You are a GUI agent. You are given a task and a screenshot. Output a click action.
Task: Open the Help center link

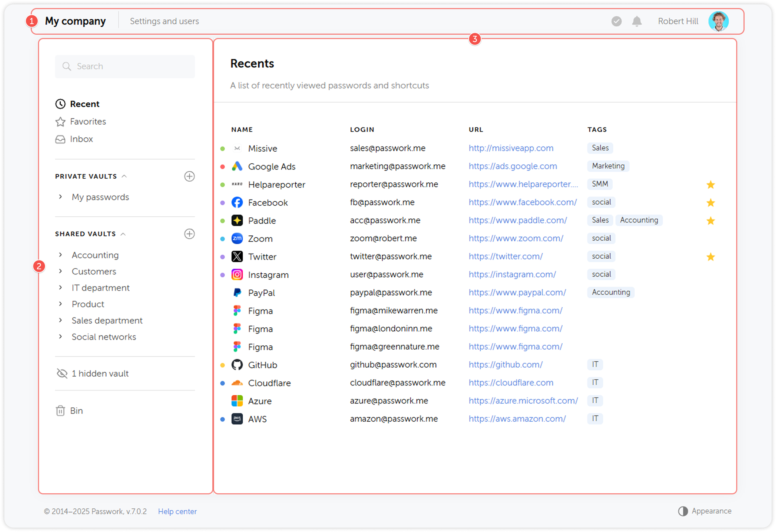point(177,511)
